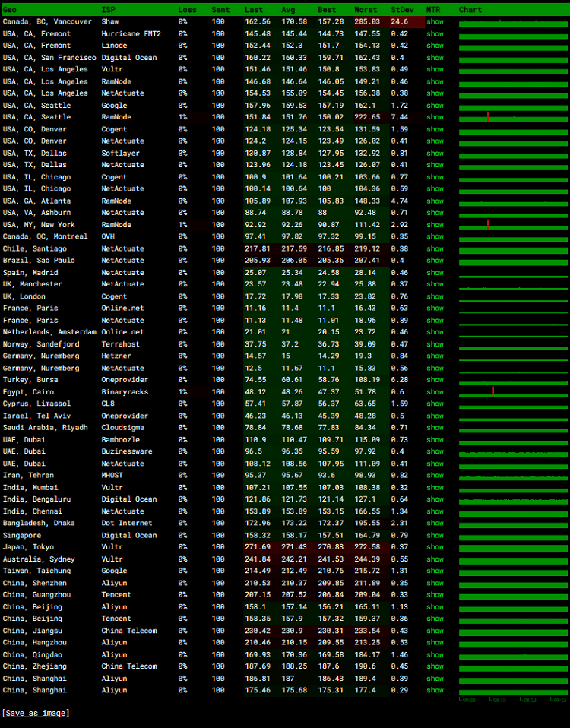Viewport: 570px width, 728px height.
Task: Click the 'MTR' column header
Action: tap(433, 9)
